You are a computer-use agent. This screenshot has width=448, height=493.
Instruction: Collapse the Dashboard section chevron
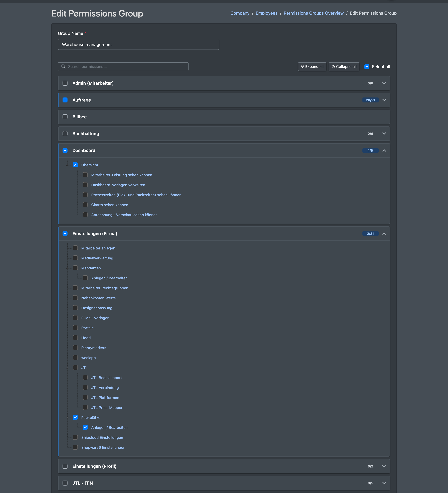pos(384,150)
